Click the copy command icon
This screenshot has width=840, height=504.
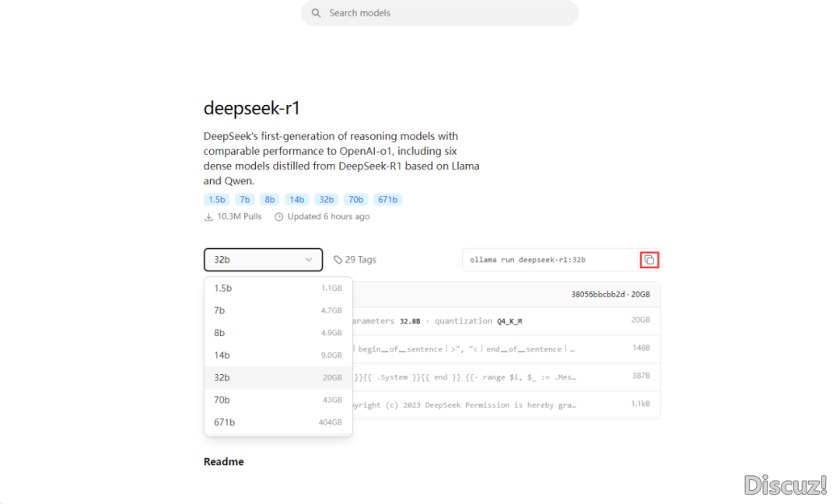[649, 260]
